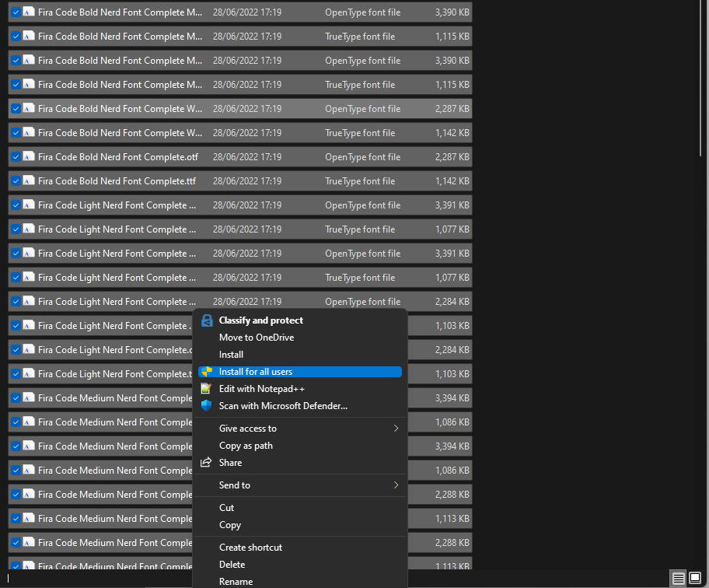
Task: Click the font icon of the Bold Complete W... 1,142 KB file
Action: point(29,132)
